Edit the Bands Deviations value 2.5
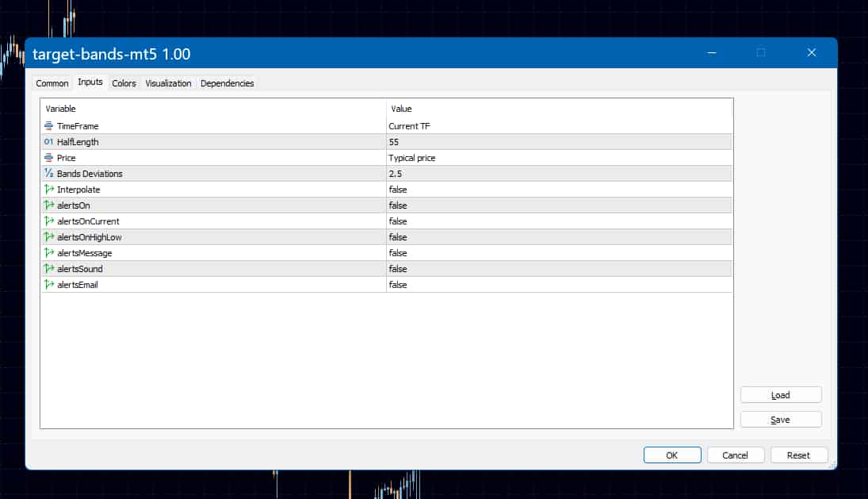The image size is (868, 499). pos(559,174)
